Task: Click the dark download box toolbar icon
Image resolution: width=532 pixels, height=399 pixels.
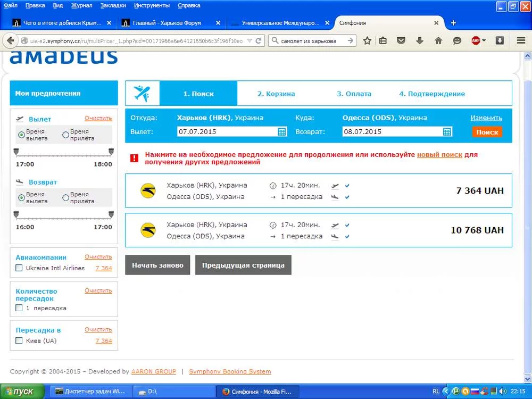Action: click(500, 41)
